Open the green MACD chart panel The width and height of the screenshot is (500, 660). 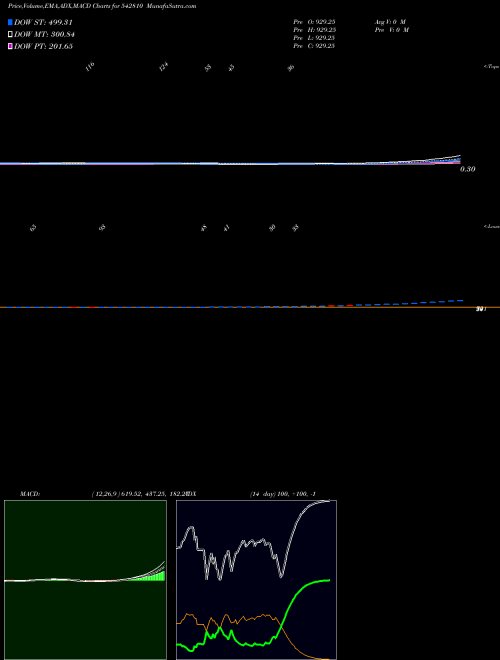click(85, 580)
